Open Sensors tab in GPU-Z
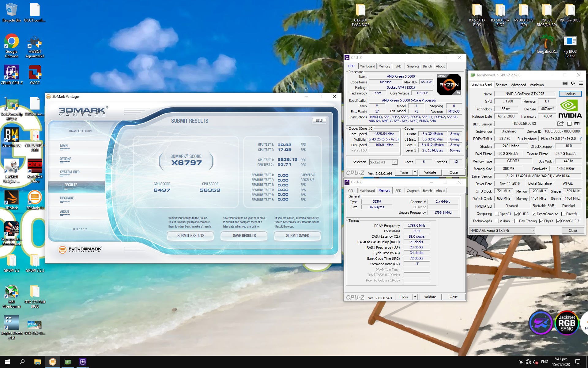Screen dimensions: 588x368 pyautogui.click(x=501, y=85)
